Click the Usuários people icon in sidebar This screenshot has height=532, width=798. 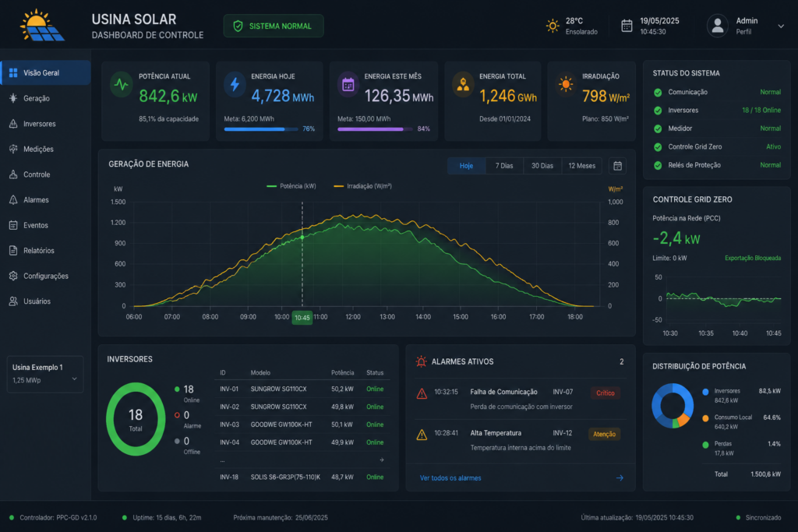tap(13, 301)
